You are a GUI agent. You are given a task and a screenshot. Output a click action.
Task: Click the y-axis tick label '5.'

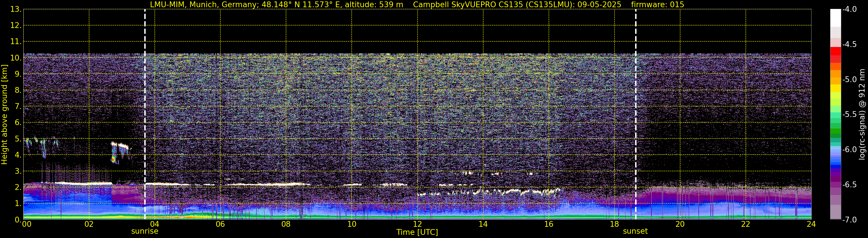click(x=18, y=139)
